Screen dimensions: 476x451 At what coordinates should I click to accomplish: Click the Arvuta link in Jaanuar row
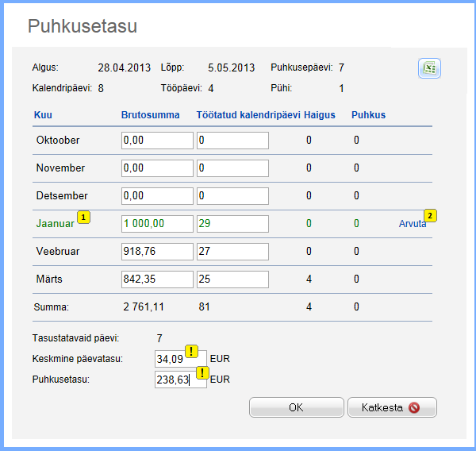click(410, 224)
